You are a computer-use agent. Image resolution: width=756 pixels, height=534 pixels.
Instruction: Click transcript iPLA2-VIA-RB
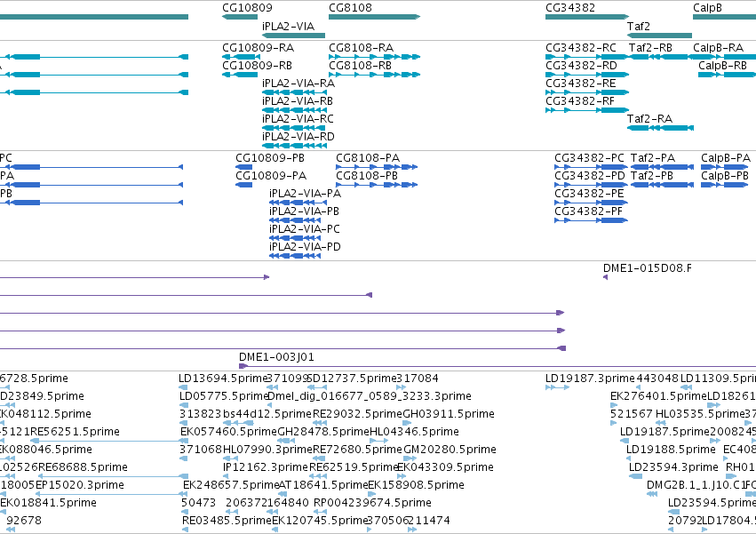(298, 100)
